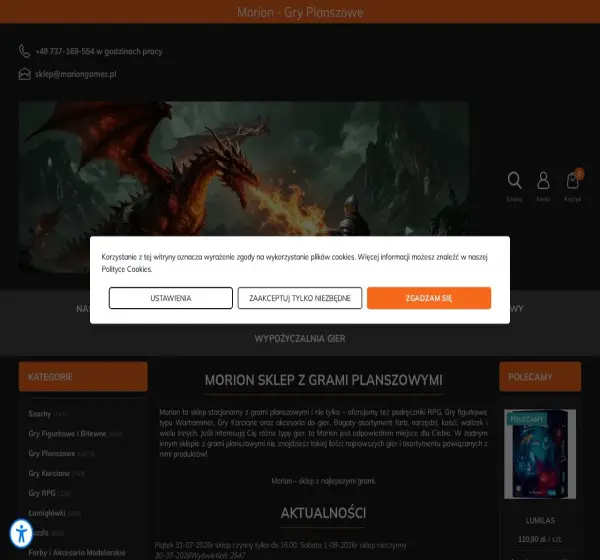Accept cookies with Zgadzam się
The height and width of the screenshot is (560, 600).
[429, 298]
